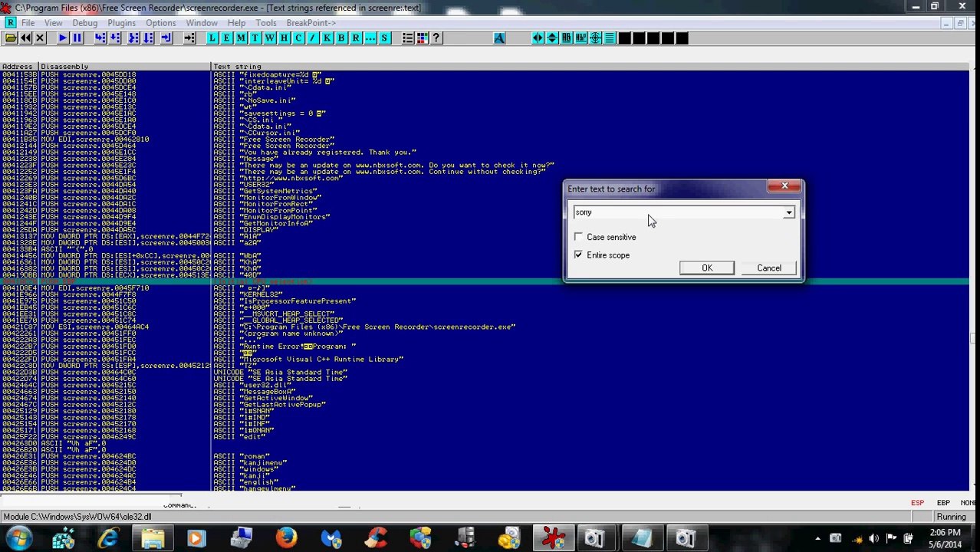Screen dimensions: 980x552
Task: Open Executable modules via E button
Action: point(227,38)
